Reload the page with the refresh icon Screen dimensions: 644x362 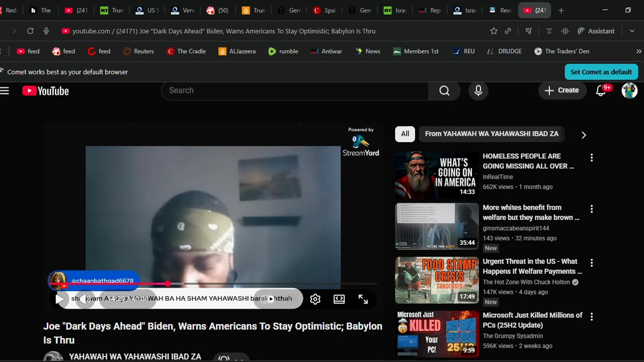pyautogui.click(x=30, y=31)
